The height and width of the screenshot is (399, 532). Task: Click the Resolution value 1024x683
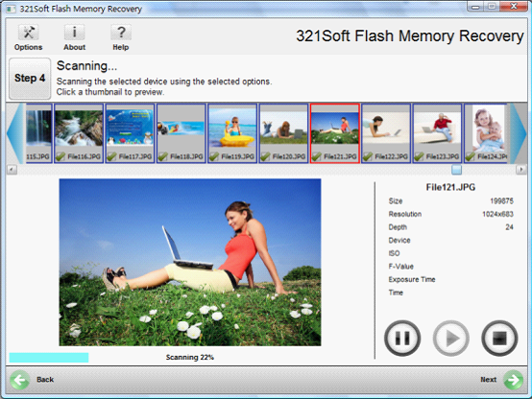tap(497, 214)
